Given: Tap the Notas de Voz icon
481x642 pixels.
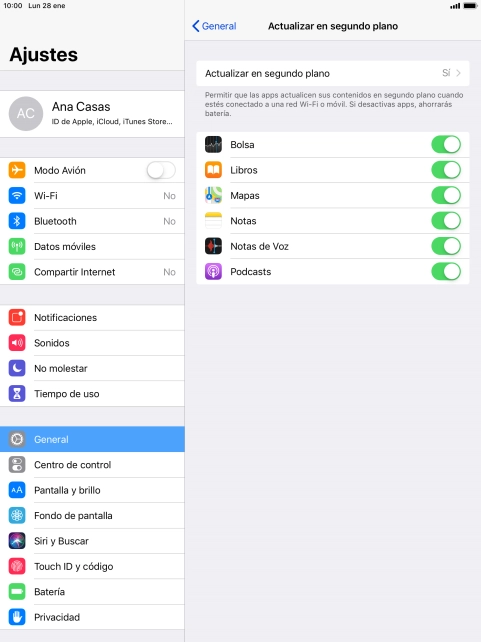Looking at the screenshot, I should point(213,246).
